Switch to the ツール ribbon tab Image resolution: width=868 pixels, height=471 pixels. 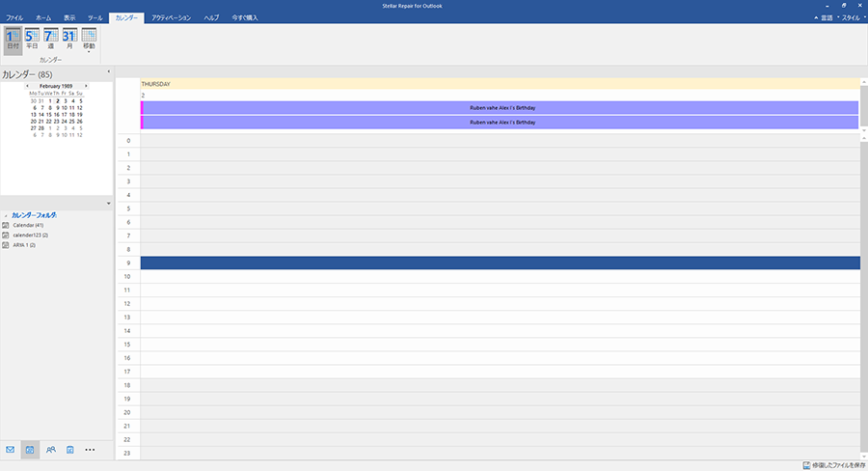point(95,18)
